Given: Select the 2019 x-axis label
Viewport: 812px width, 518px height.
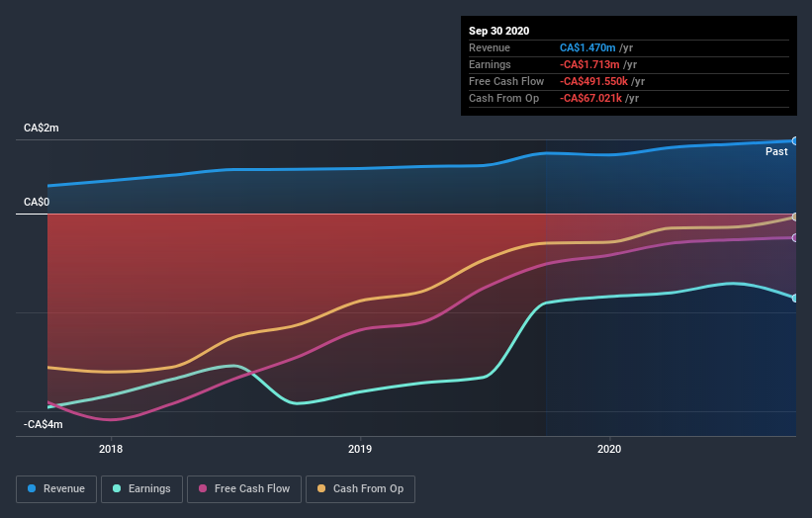Looking at the screenshot, I should tap(360, 449).
